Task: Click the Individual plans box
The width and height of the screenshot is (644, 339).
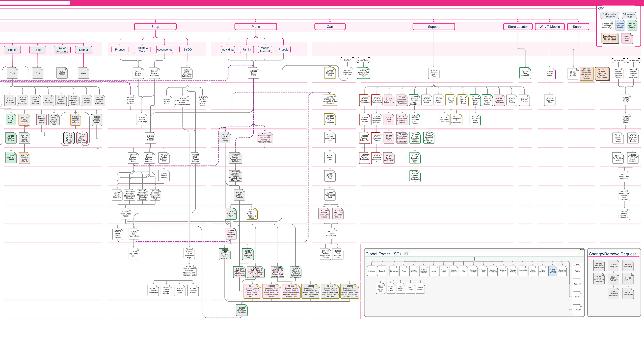Action: pyautogui.click(x=228, y=50)
